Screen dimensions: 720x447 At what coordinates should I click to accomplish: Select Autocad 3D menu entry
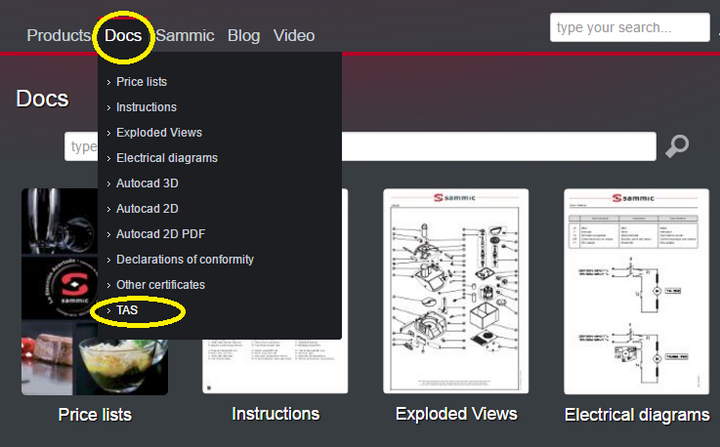[147, 183]
